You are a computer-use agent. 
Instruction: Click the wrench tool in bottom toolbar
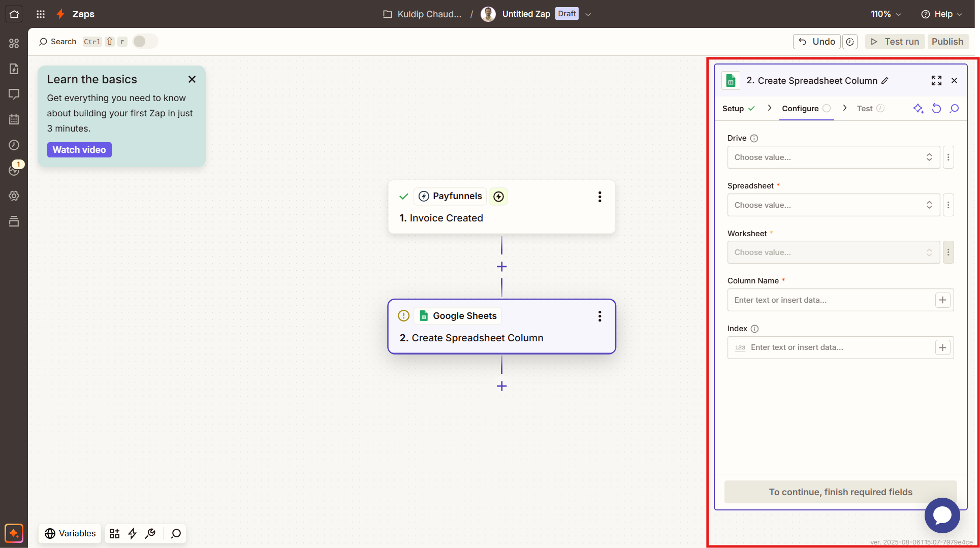pyautogui.click(x=150, y=533)
